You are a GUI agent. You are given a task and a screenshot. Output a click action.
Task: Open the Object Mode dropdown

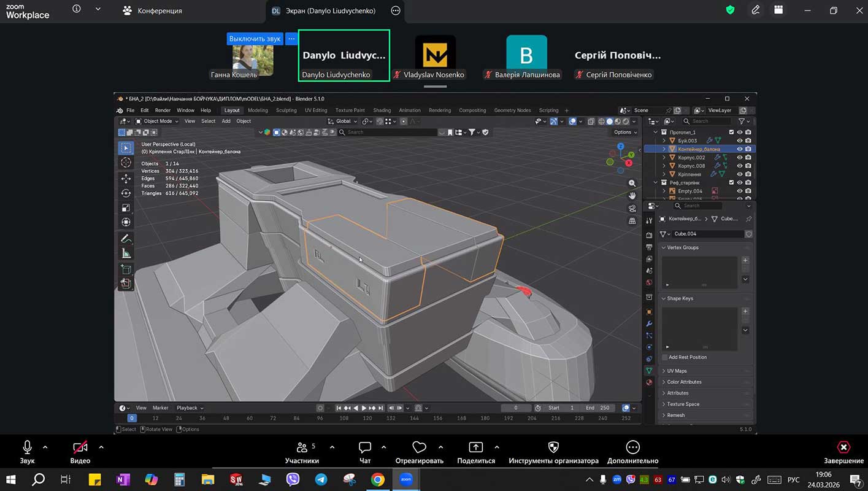coord(157,121)
